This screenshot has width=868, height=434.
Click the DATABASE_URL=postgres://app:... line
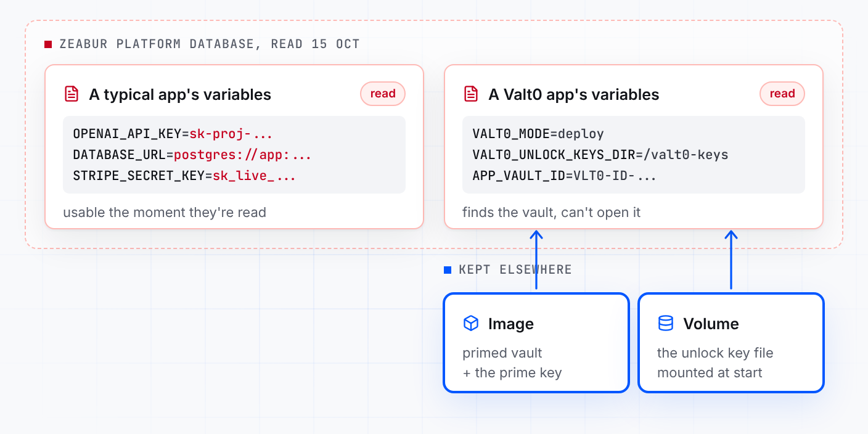tap(192, 155)
